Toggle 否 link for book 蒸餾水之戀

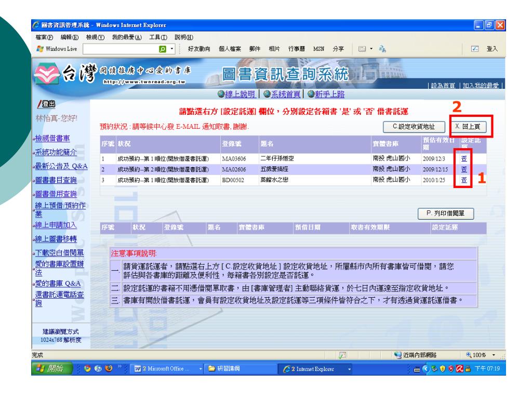click(464, 180)
